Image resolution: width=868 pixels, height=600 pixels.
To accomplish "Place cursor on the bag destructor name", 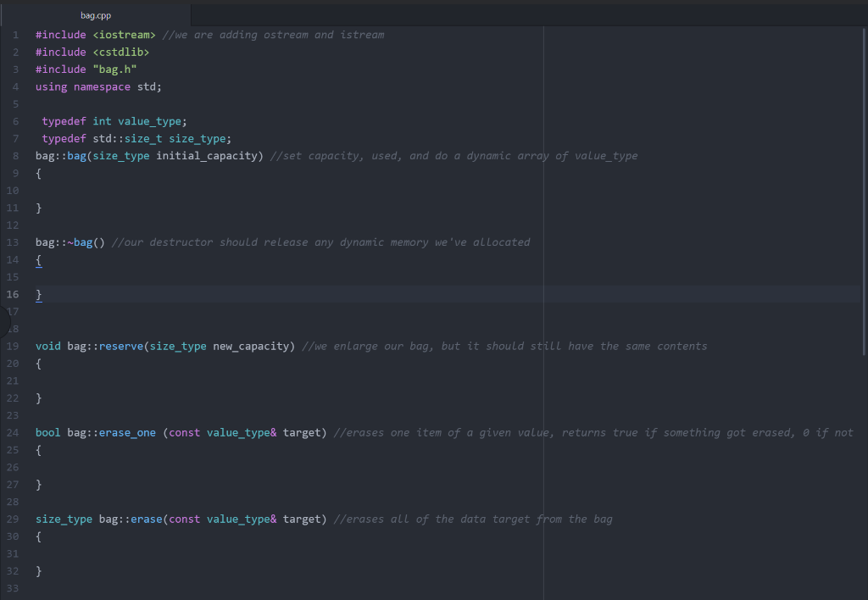I will point(84,242).
